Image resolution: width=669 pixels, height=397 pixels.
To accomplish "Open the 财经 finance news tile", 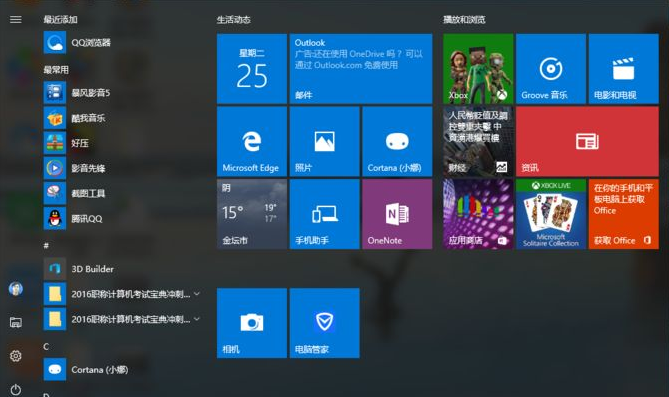I will (x=478, y=141).
